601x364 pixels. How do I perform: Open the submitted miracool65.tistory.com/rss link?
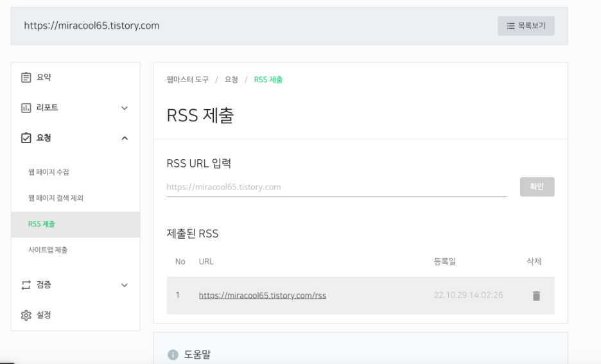coord(263,295)
